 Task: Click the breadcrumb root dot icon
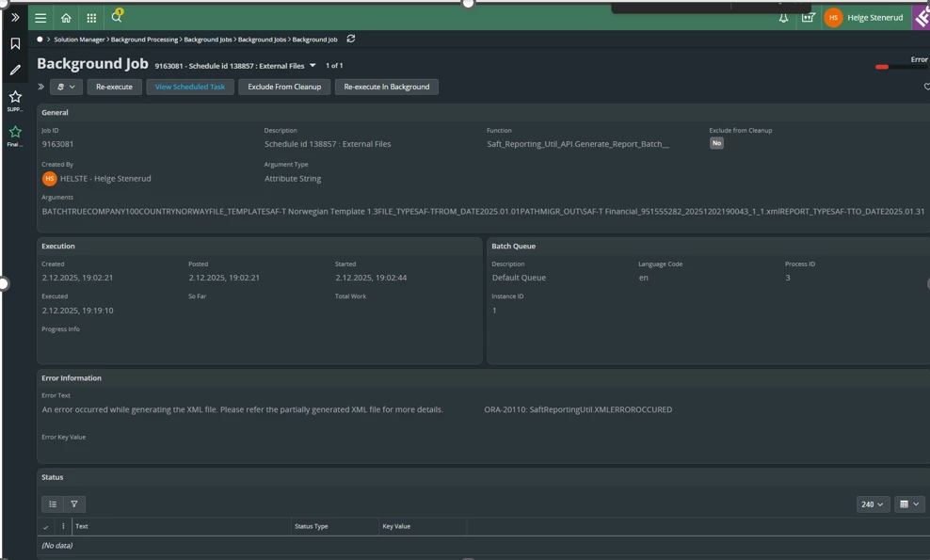tap(40, 40)
